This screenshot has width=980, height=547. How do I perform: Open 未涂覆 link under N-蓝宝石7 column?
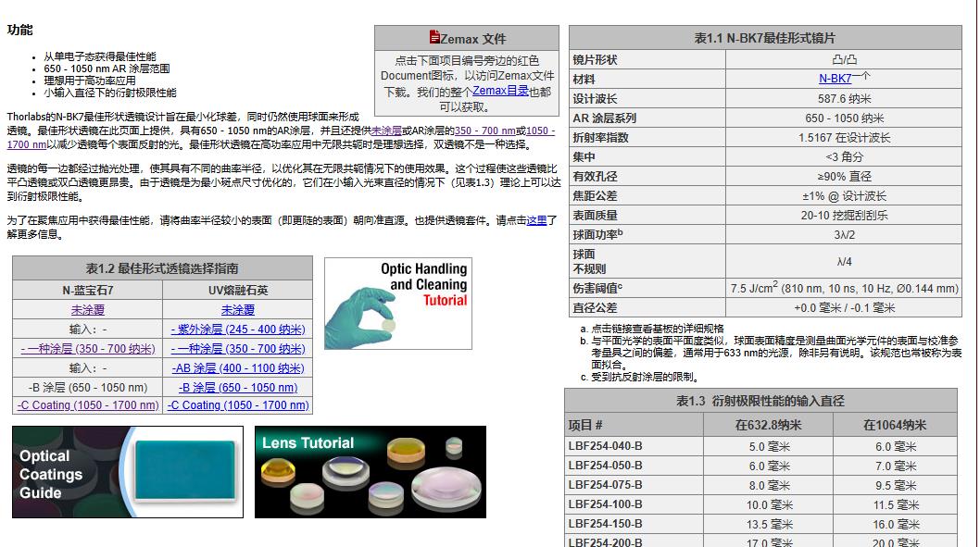pyautogui.click(x=87, y=310)
